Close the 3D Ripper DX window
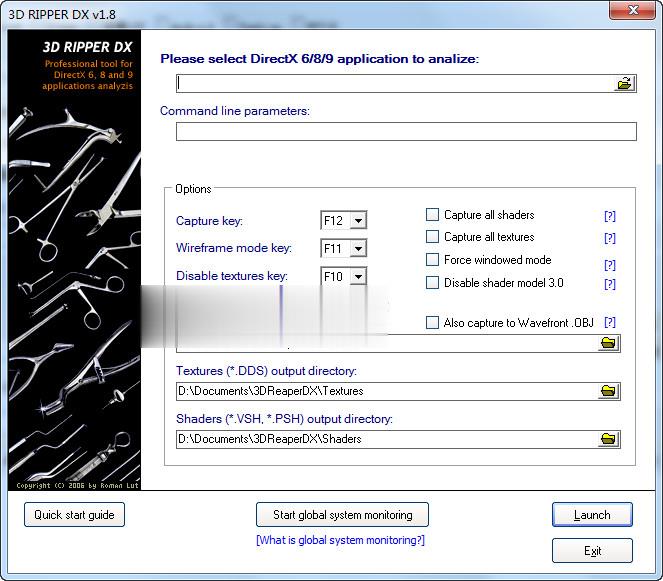 coord(633,10)
